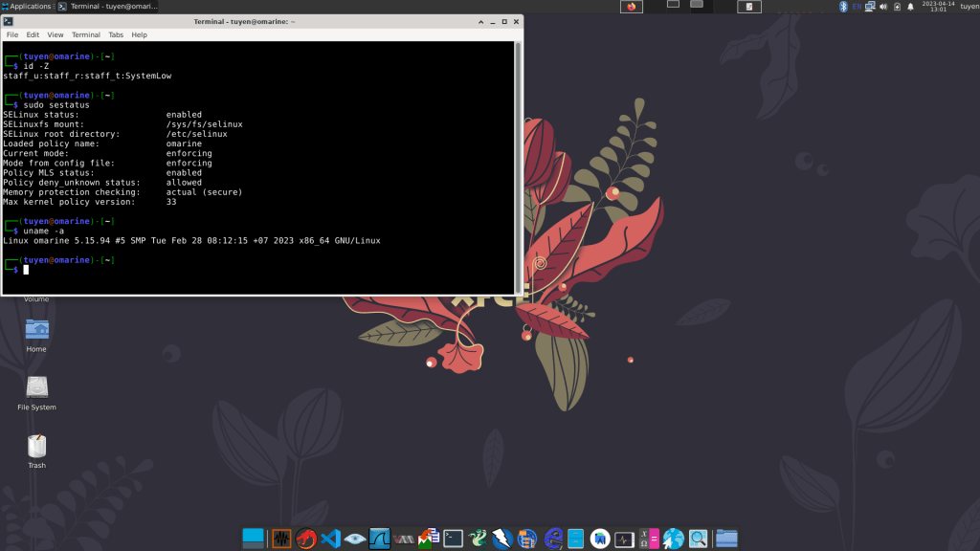The width and height of the screenshot is (980, 551).
Task: Click the network connection tray icon
Action: (x=869, y=7)
